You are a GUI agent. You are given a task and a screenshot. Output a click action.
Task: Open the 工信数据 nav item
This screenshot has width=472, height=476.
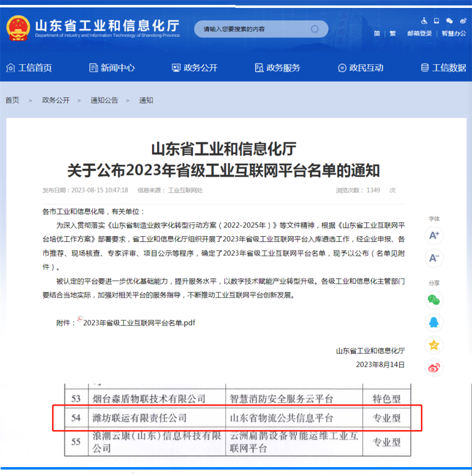[x=443, y=68]
